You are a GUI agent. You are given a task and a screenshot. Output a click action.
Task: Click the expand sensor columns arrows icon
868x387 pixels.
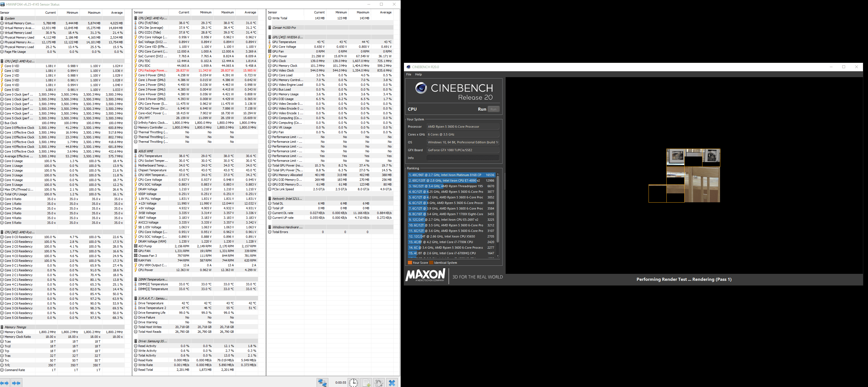(5, 383)
